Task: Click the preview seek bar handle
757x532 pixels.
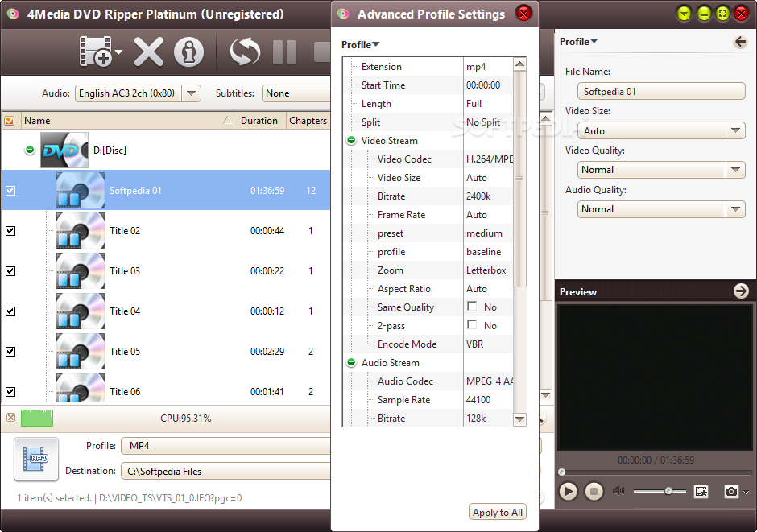Action: [561, 472]
